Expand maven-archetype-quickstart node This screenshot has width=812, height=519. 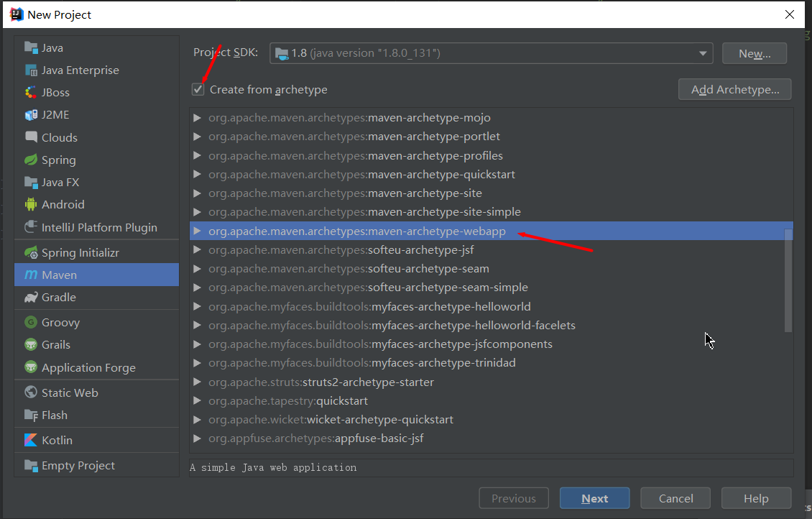click(197, 174)
